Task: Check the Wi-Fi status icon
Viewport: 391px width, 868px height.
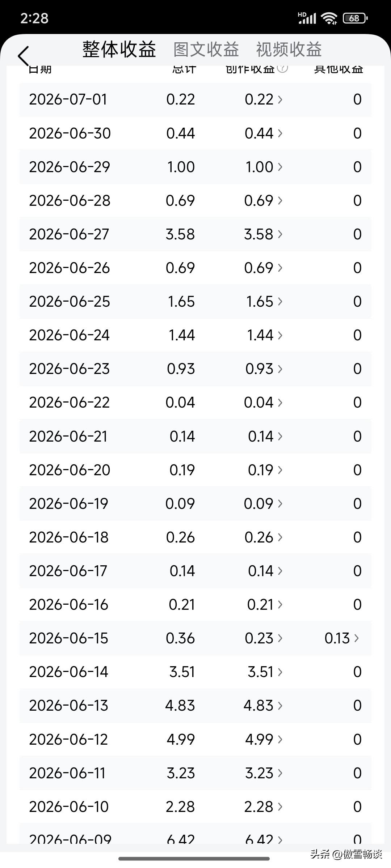Action: point(329,18)
